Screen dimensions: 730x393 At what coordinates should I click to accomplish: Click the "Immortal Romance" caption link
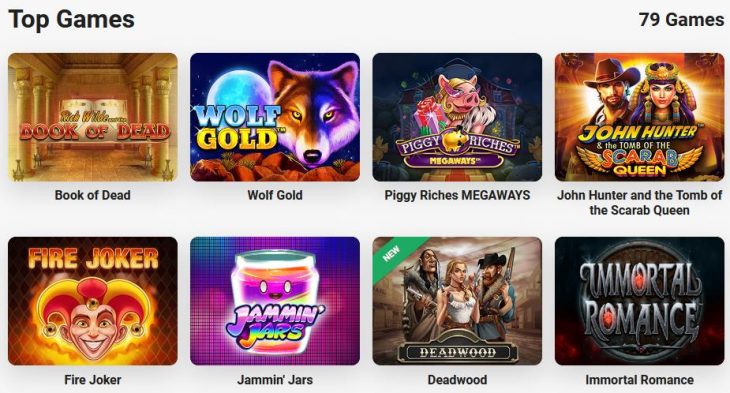tap(639, 379)
